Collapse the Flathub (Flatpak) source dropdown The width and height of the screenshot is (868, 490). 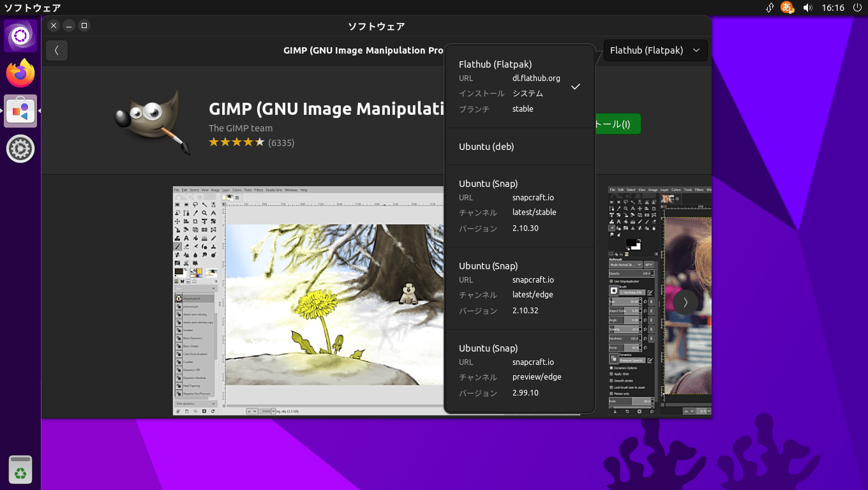point(655,50)
